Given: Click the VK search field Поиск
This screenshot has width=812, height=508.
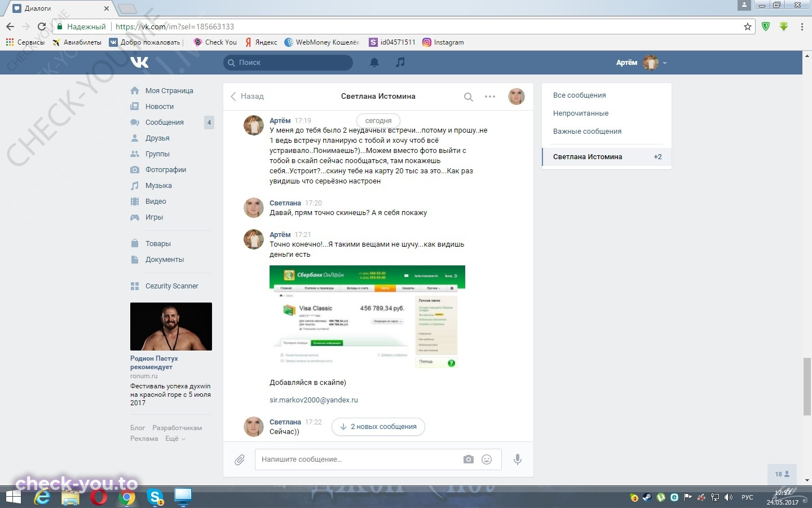Looking at the screenshot, I should pyautogui.click(x=288, y=63).
